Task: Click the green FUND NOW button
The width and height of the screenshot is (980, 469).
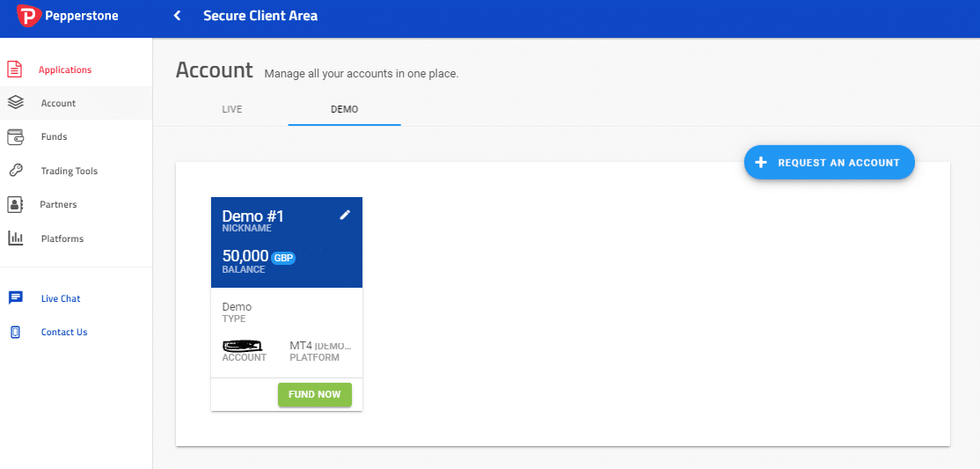Action: point(315,394)
